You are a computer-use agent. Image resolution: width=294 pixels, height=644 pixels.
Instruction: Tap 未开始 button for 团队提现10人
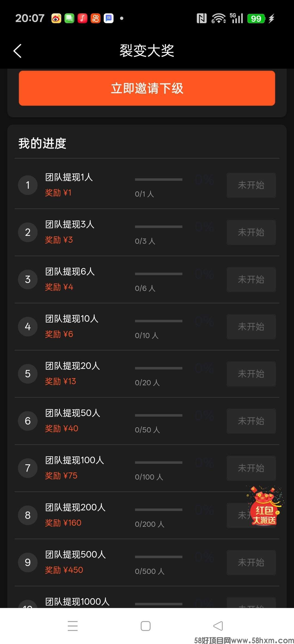(251, 327)
